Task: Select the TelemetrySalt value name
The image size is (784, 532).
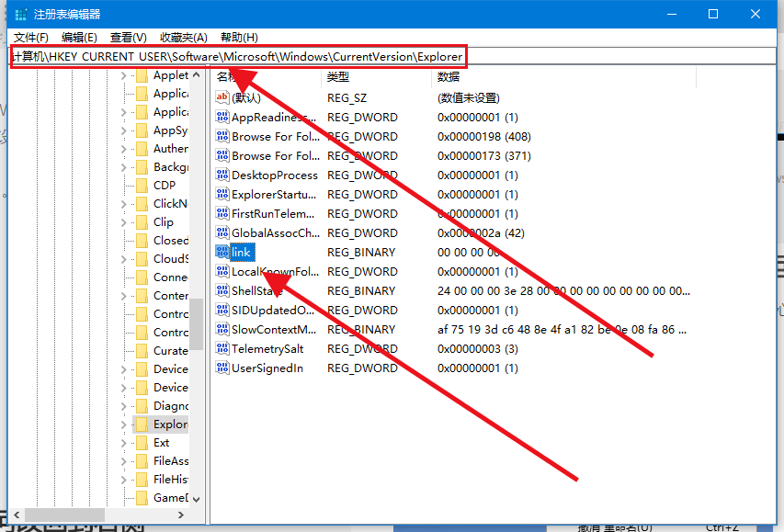Action: tap(267, 348)
